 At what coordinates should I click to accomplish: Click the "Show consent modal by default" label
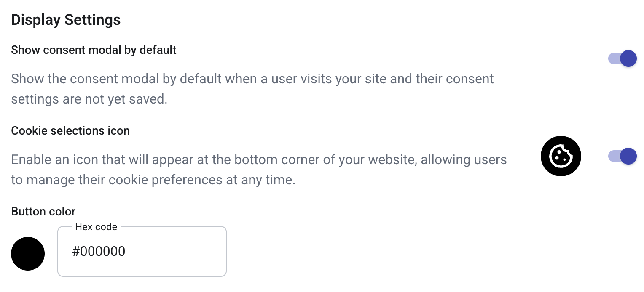point(94,50)
